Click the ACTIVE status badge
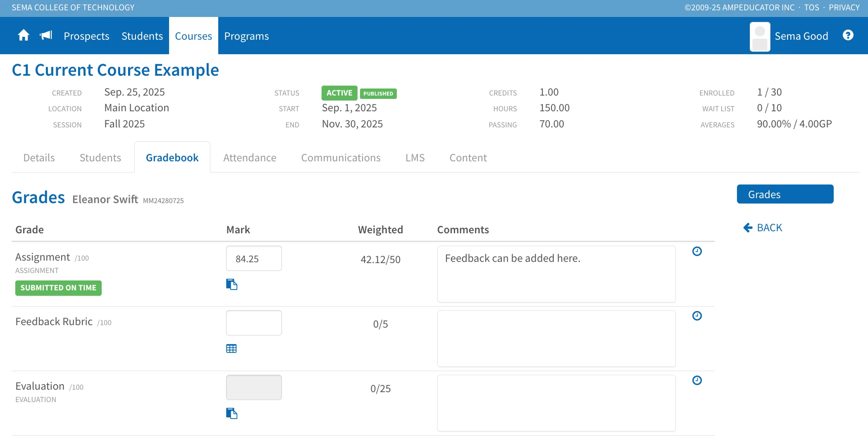 point(339,93)
